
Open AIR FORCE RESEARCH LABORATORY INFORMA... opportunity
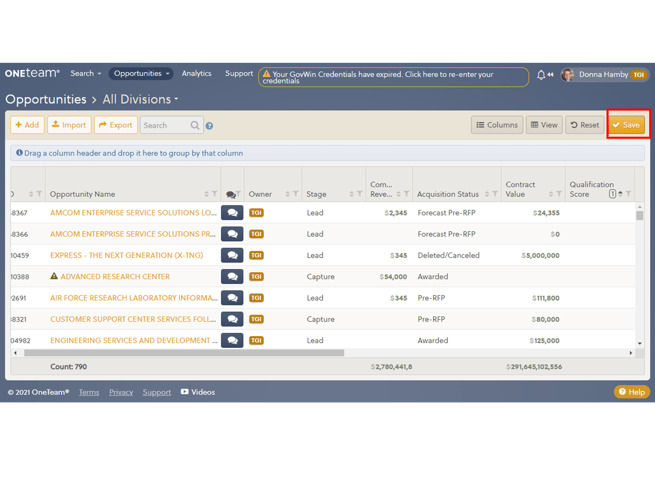tap(134, 298)
